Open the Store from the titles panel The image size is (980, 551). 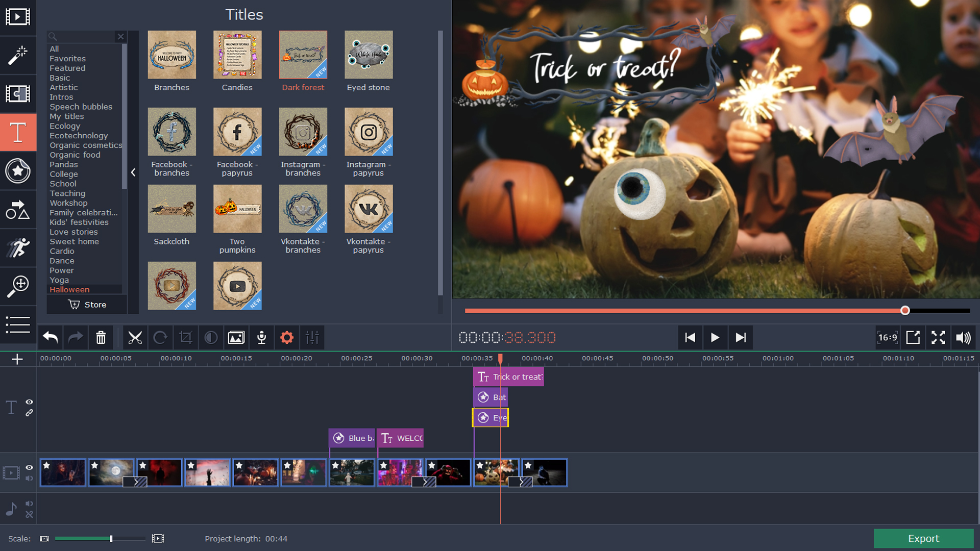(x=86, y=304)
